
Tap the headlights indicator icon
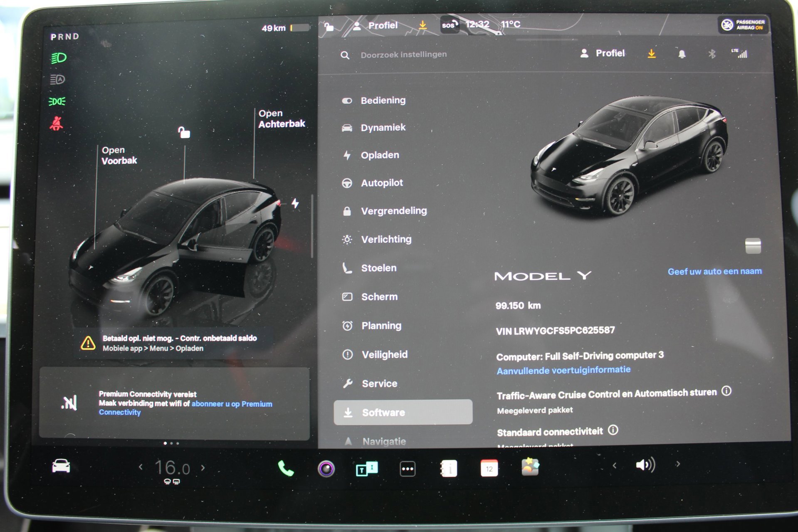(58, 58)
